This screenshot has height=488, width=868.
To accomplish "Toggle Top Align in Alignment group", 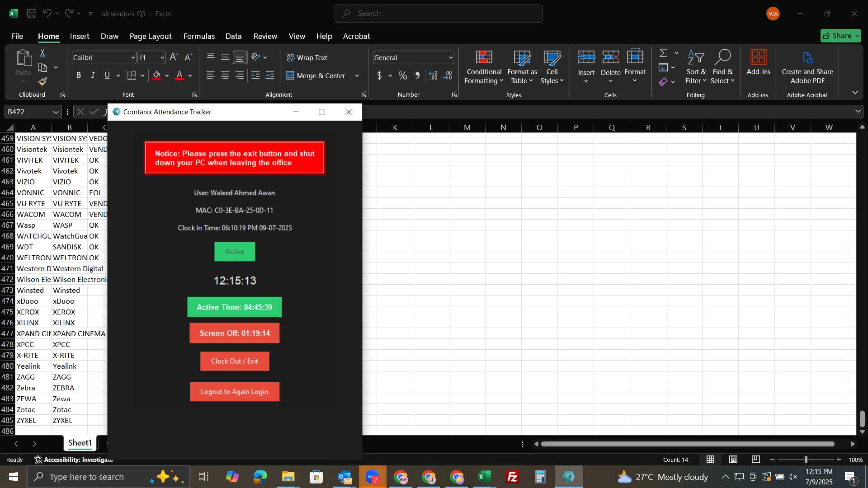I will [x=211, y=57].
